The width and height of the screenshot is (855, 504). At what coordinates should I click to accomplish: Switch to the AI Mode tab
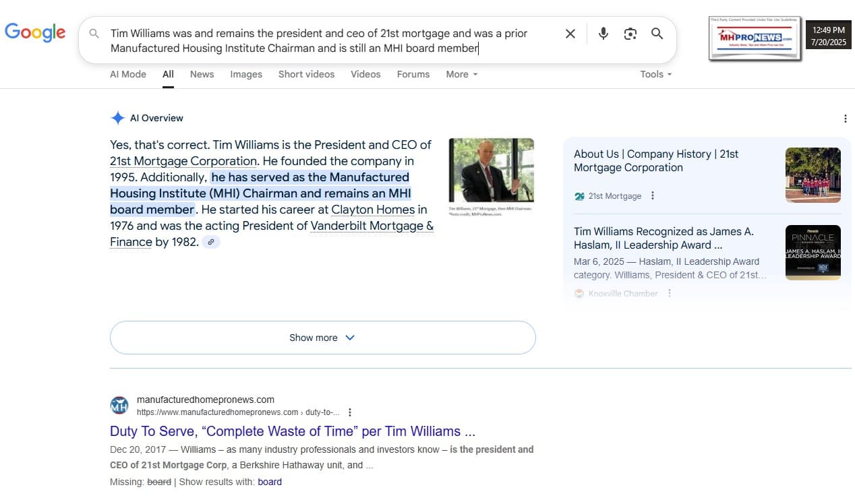tap(128, 74)
